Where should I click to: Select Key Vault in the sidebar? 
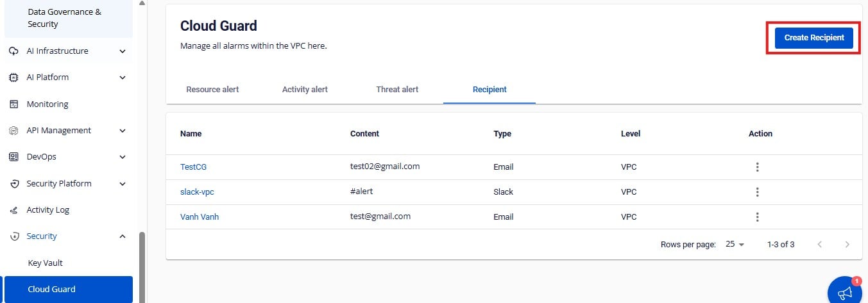(x=45, y=263)
